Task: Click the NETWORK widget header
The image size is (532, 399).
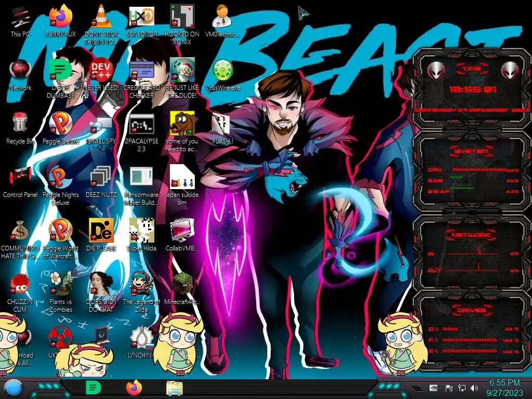Action: click(471, 235)
